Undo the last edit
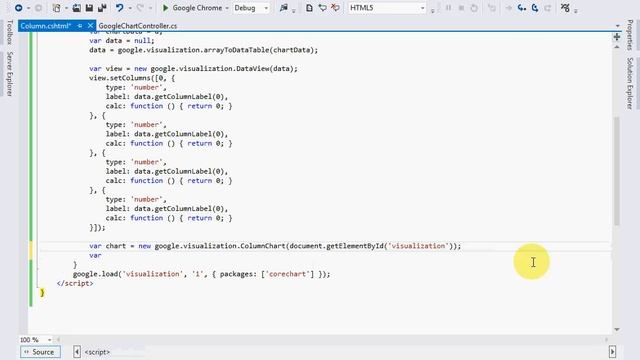The image size is (640, 360). click(x=120, y=8)
